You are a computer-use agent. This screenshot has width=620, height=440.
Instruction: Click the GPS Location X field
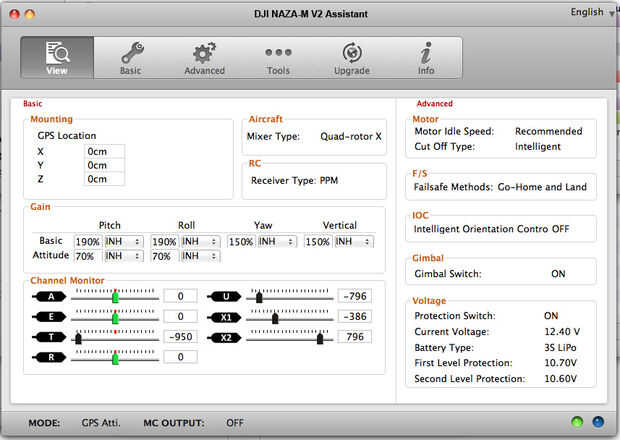[x=104, y=151]
